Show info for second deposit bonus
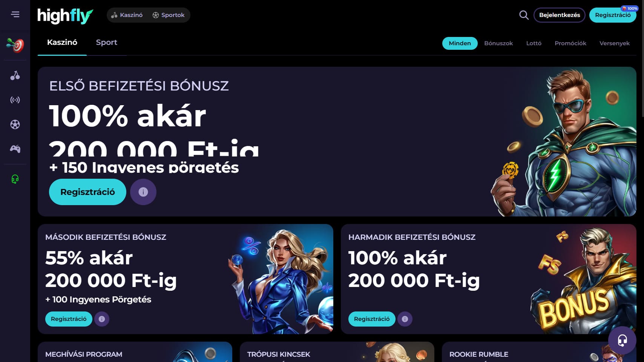This screenshot has height=362, width=644. [x=102, y=319]
